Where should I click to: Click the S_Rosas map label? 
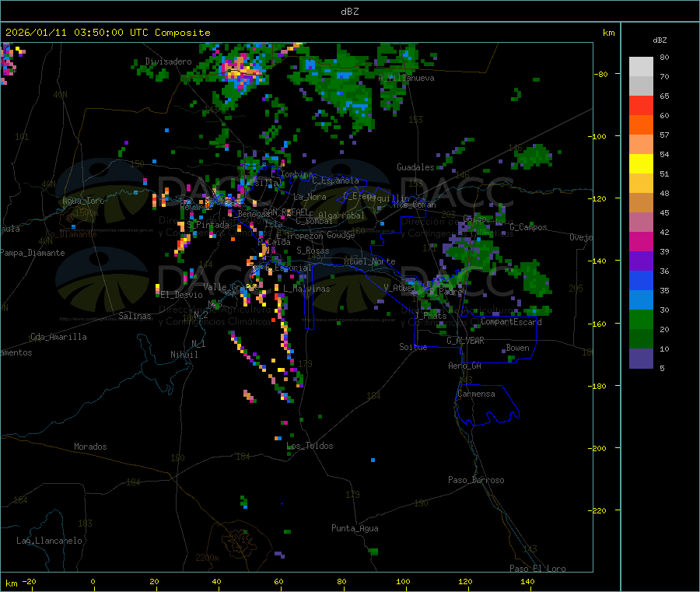313,250
